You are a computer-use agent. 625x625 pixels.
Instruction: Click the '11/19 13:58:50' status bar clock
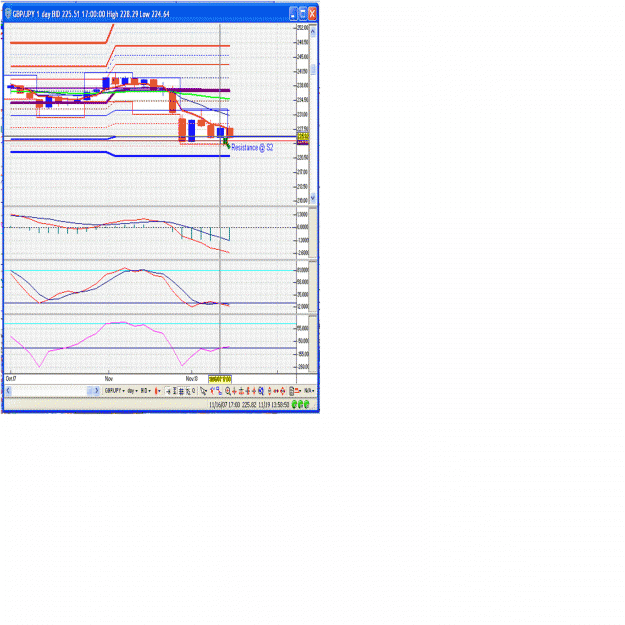[x=274, y=405]
